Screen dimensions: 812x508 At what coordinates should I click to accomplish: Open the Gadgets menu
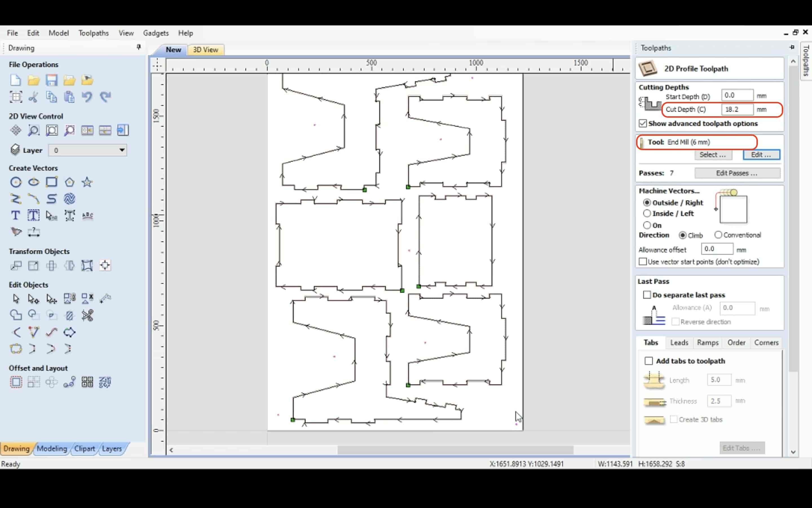156,33
